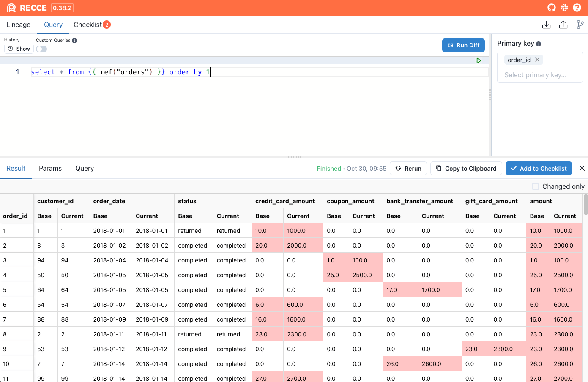Click the Primary key info icon
588x382 pixels.
539,44
